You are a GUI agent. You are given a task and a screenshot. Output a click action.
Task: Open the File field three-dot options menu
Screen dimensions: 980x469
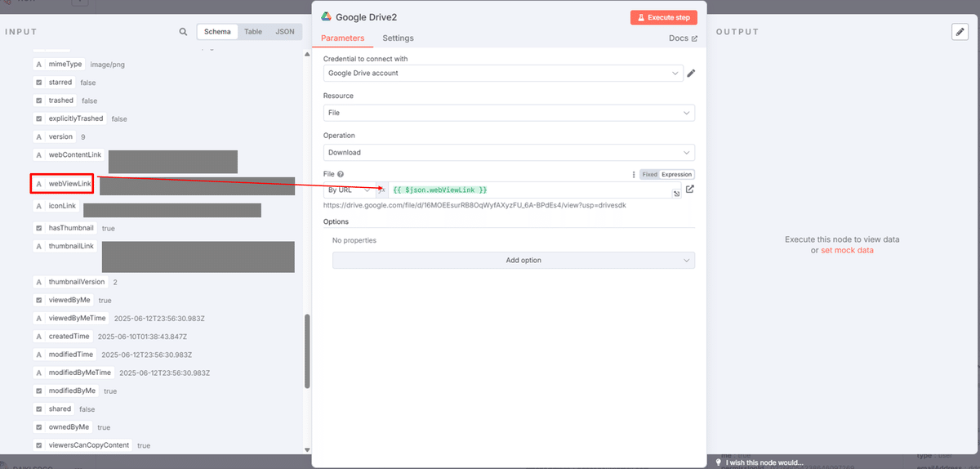click(x=634, y=174)
